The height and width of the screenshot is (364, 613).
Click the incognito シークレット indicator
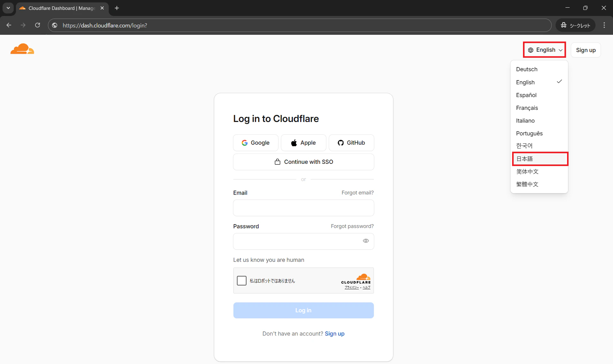click(576, 25)
